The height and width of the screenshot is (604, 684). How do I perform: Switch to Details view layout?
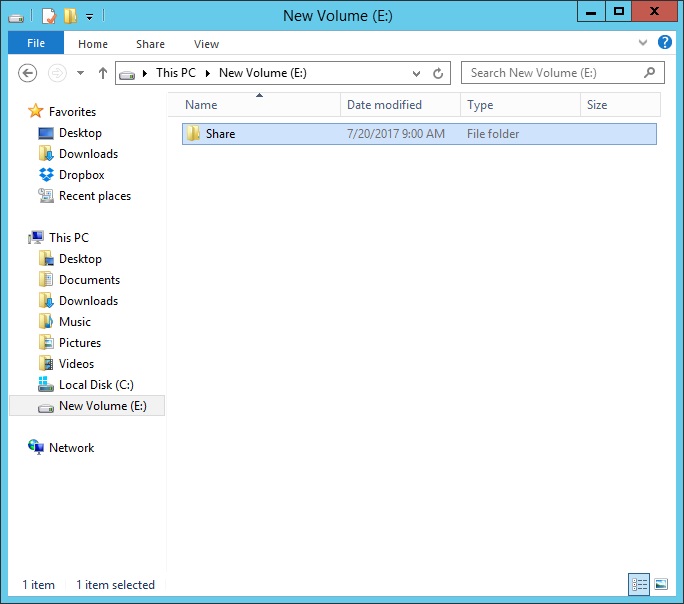[x=638, y=584]
